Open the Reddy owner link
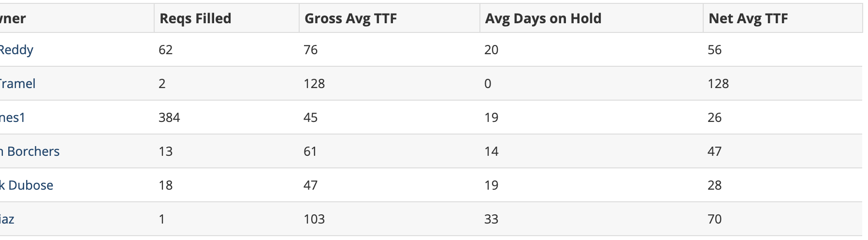868x240 pixels. click(x=16, y=50)
